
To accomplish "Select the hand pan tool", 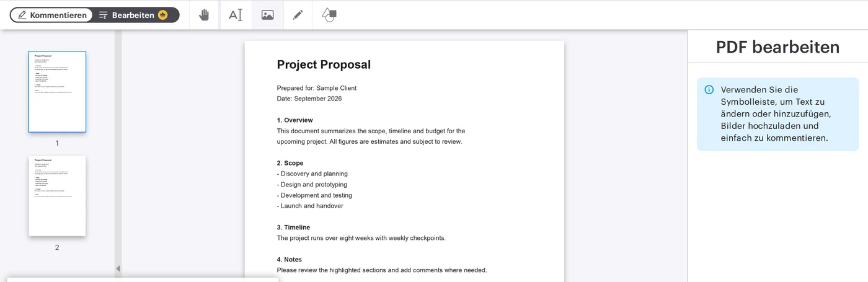I will 204,15.
